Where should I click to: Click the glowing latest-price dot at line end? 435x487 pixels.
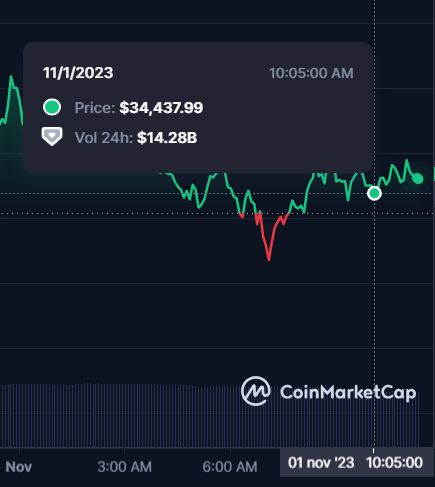coord(418,179)
